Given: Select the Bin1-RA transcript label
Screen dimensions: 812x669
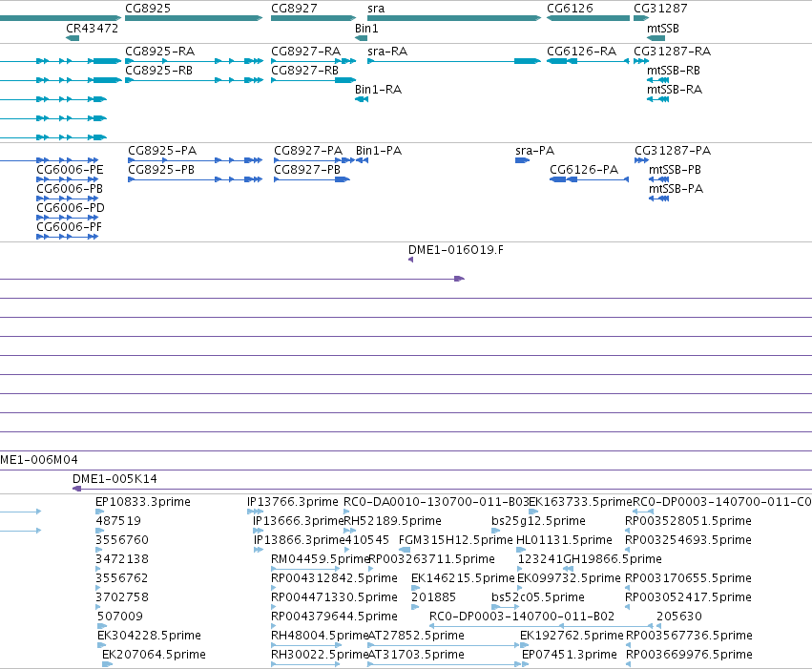Looking at the screenshot, I should point(379,90).
